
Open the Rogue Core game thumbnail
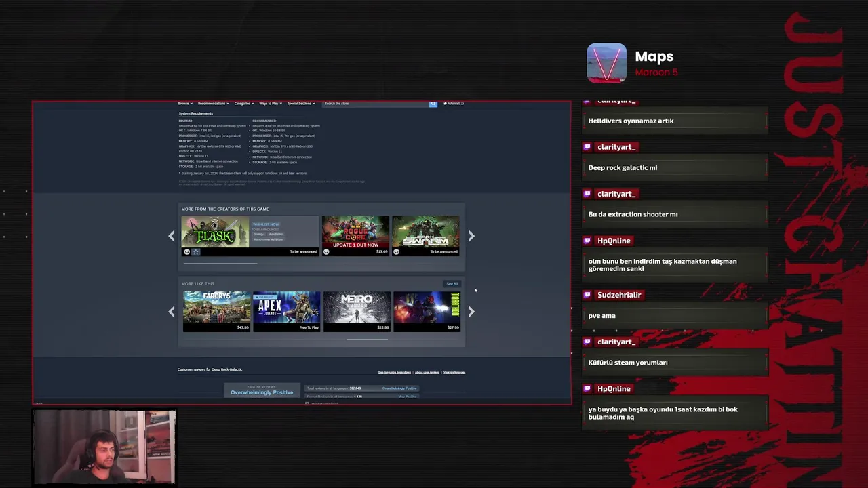[355, 232]
